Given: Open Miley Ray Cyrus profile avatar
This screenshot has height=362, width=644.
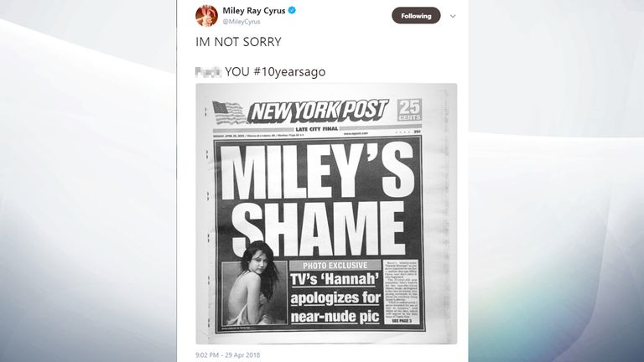Looking at the screenshot, I should (x=206, y=16).
